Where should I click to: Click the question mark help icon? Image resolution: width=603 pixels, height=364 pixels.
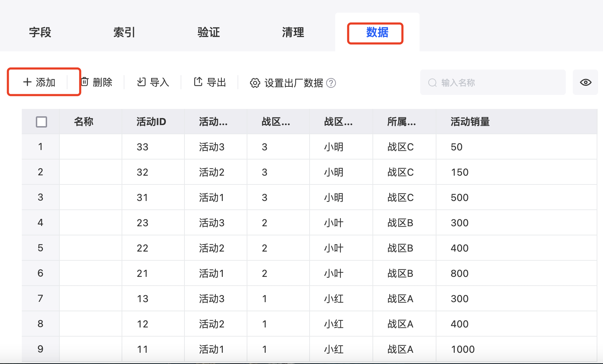[331, 83]
